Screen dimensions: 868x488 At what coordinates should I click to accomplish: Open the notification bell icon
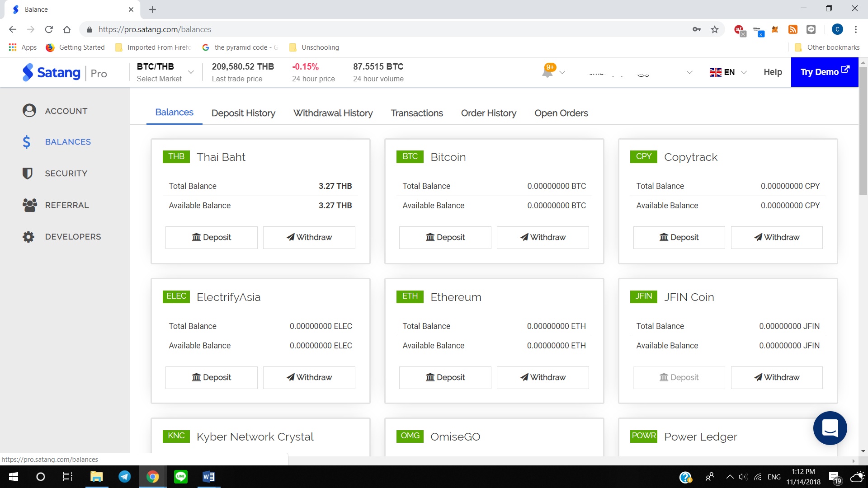pos(547,72)
